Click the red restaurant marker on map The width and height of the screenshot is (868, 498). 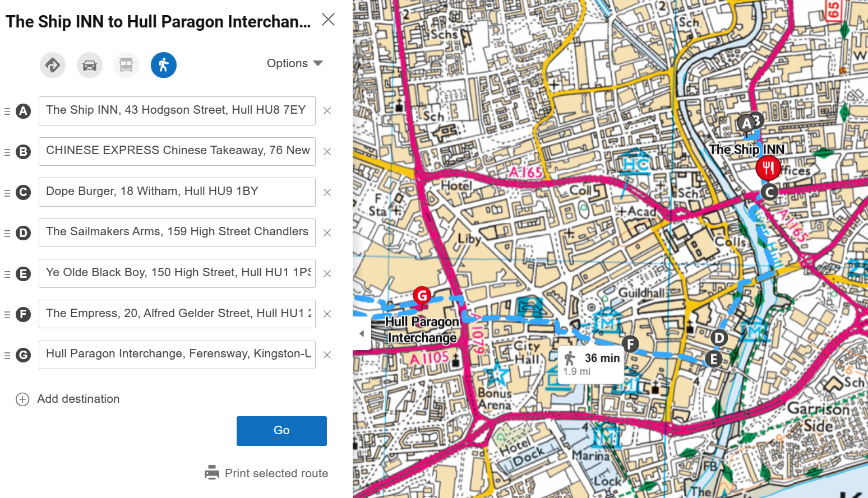(768, 167)
